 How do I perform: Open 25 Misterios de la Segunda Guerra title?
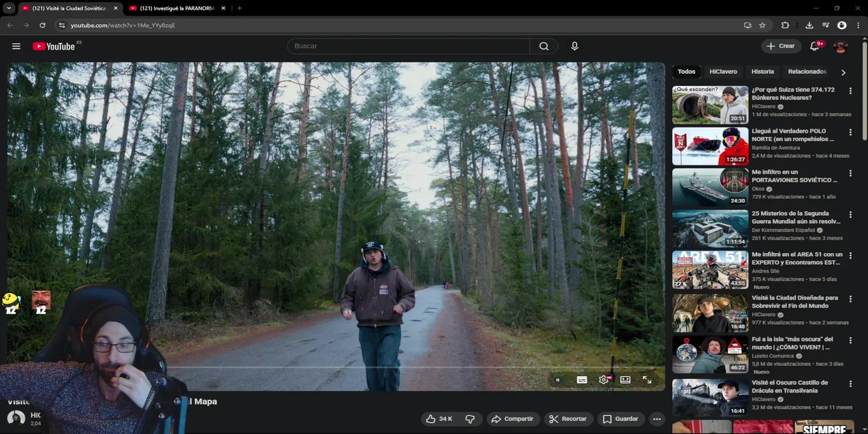tap(796, 218)
